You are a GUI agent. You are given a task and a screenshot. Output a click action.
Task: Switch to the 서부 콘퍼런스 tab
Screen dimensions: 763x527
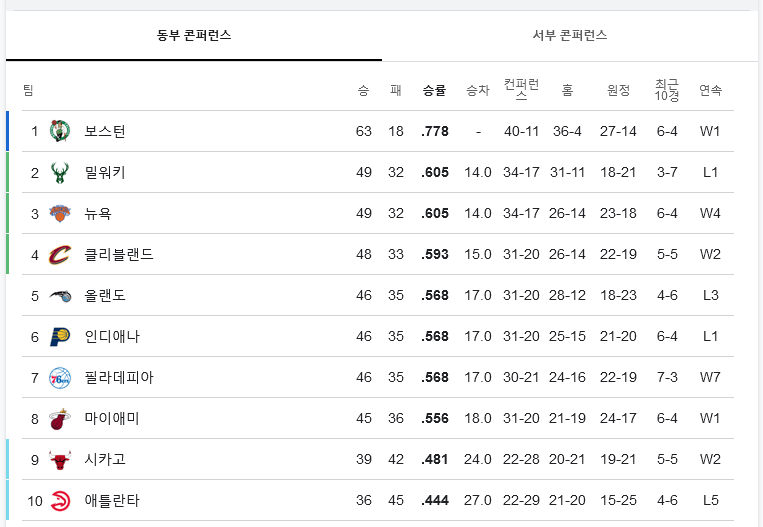point(570,36)
